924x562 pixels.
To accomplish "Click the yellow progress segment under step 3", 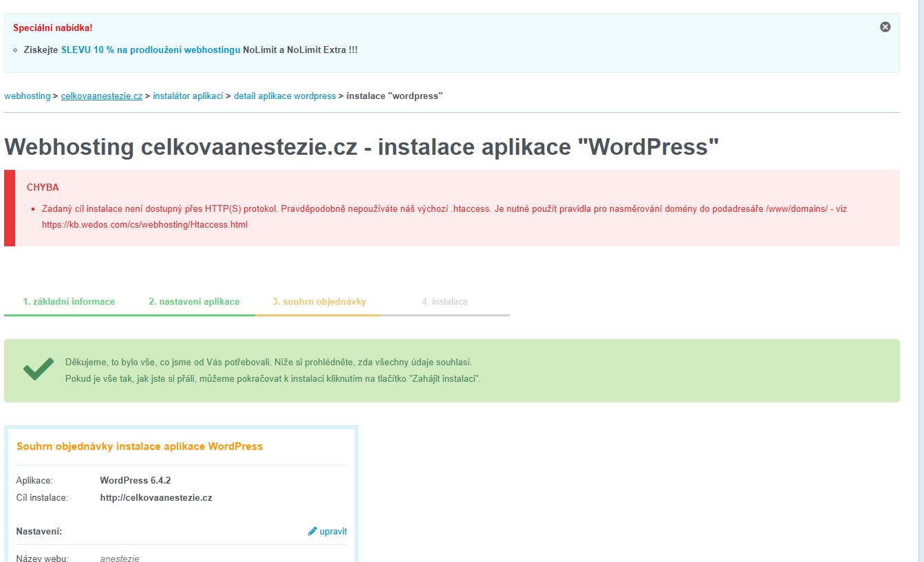I will point(318,315).
